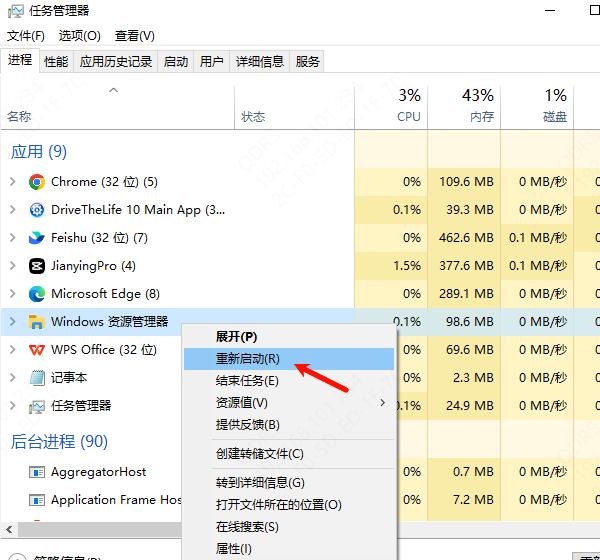Click the Task Manager title bar icon

[15, 11]
